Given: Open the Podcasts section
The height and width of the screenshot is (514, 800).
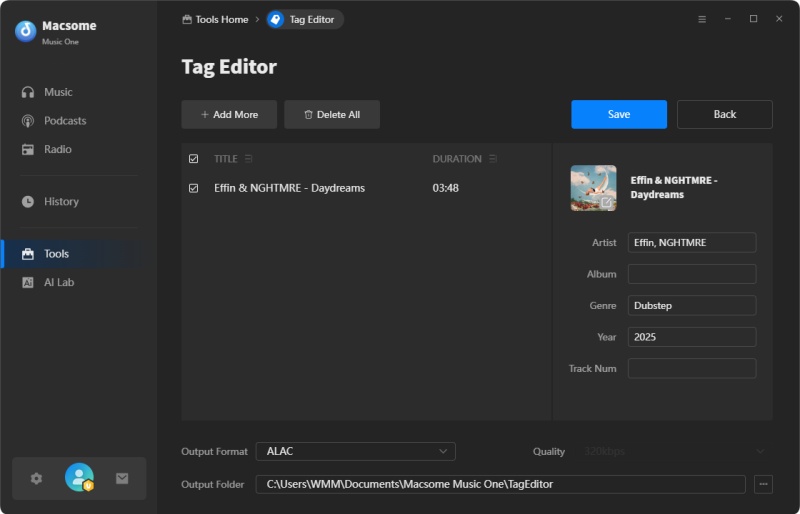Looking at the screenshot, I should coord(54,120).
